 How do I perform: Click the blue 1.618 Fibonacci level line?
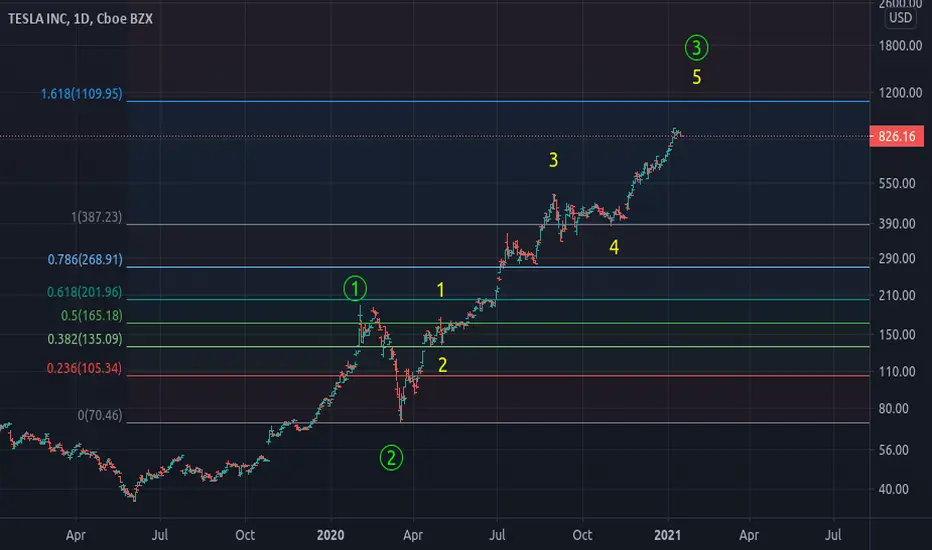498,101
